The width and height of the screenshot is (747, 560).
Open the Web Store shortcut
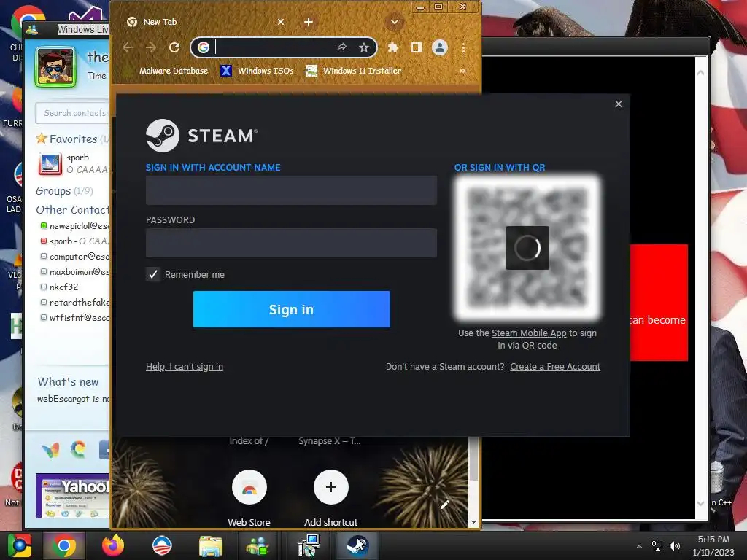click(249, 497)
